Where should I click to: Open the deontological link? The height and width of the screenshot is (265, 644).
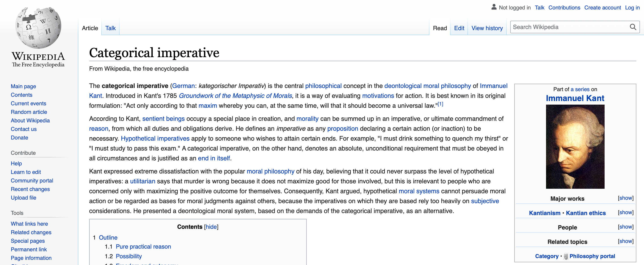point(403,86)
